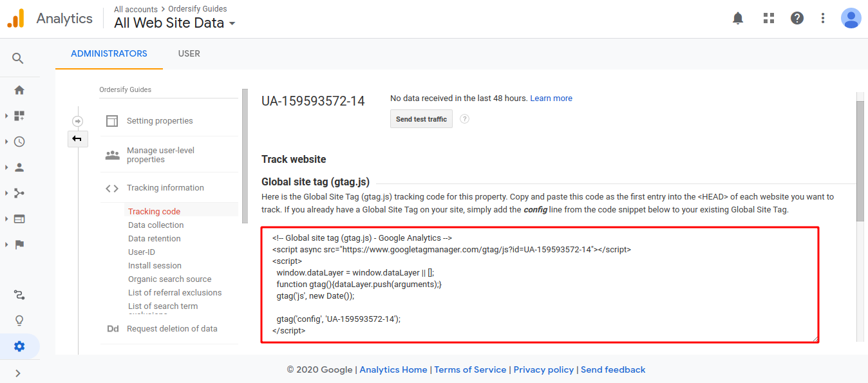Open the Terms of Service link
The image size is (868, 383).
click(x=471, y=369)
